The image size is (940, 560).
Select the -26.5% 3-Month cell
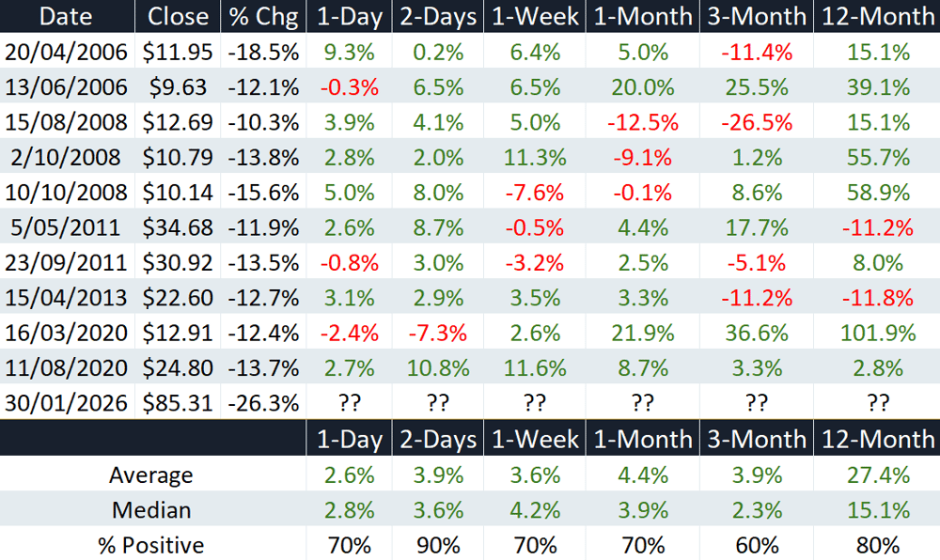pos(757,122)
